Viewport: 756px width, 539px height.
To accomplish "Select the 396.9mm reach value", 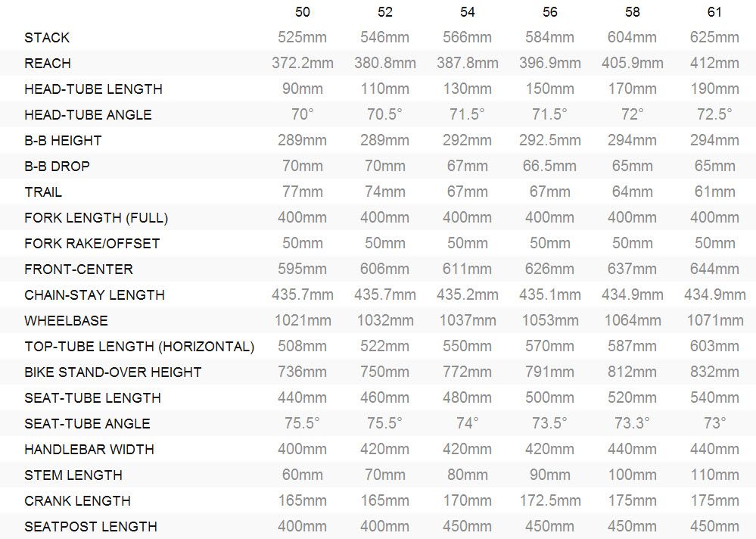I will [x=549, y=63].
